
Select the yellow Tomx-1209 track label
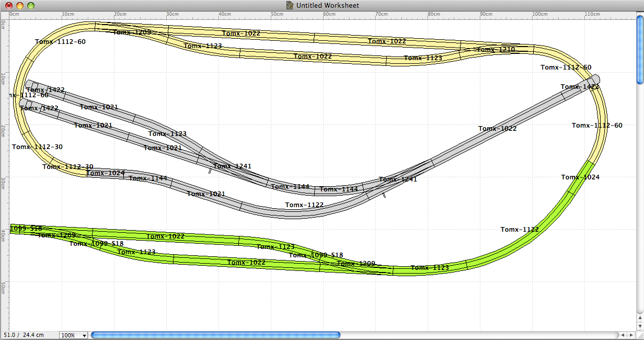[x=132, y=32]
